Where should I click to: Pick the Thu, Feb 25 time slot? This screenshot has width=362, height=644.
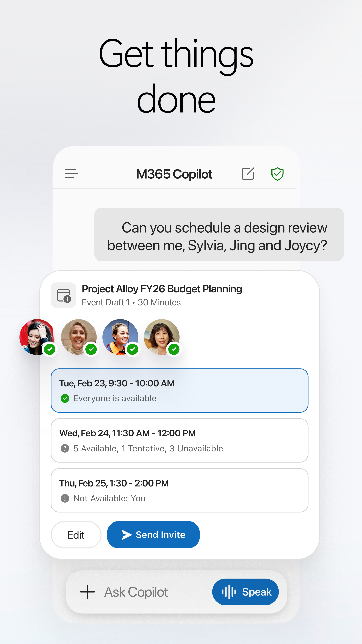[179, 490]
